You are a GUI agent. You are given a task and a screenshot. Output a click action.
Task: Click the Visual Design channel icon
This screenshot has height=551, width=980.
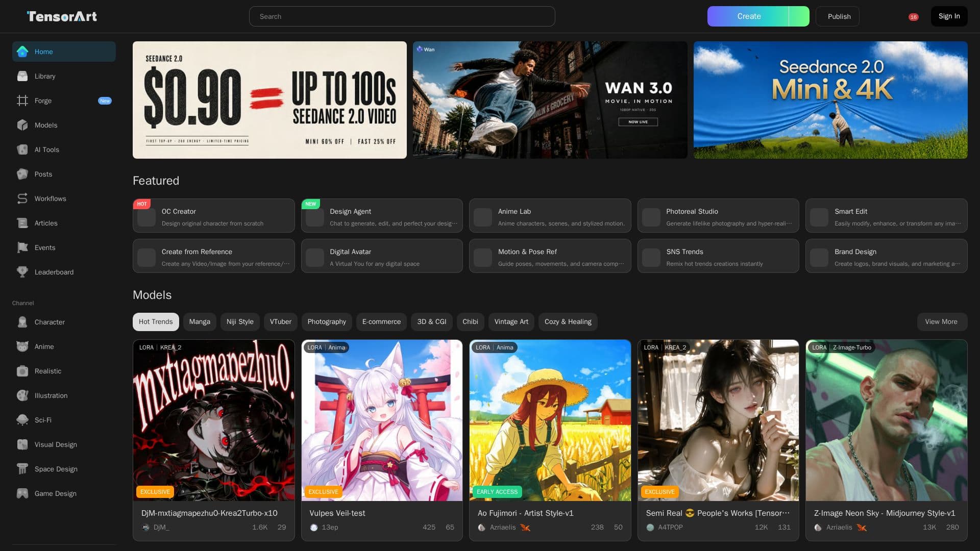[x=22, y=444]
